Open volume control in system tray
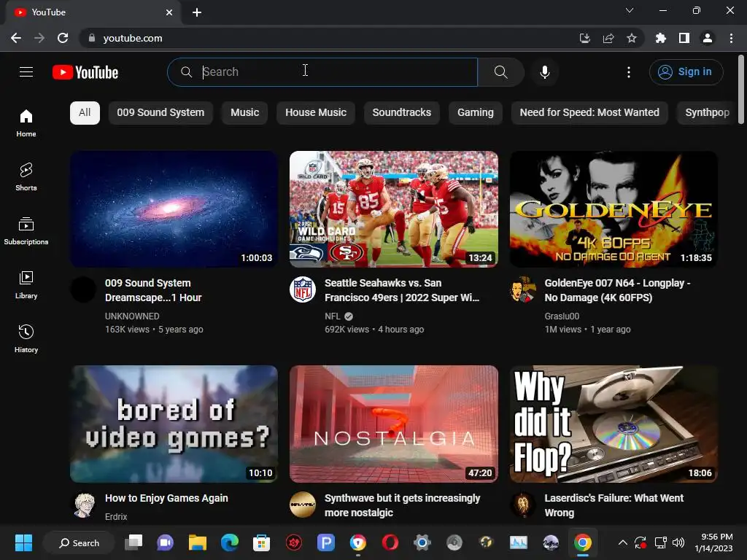The height and width of the screenshot is (560, 747). click(x=678, y=542)
